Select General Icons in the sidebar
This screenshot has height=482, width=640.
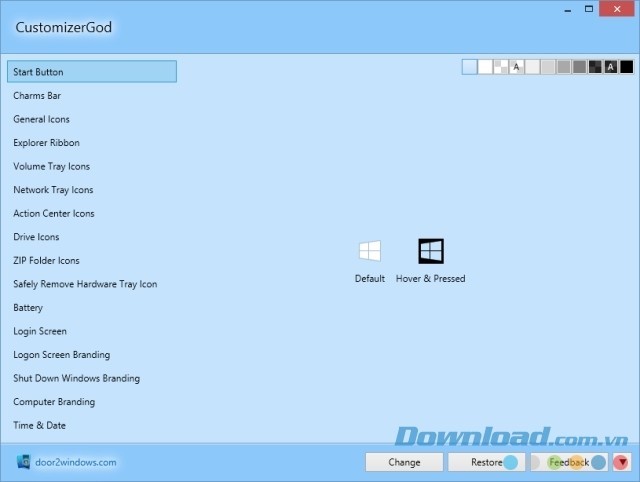[x=41, y=119]
